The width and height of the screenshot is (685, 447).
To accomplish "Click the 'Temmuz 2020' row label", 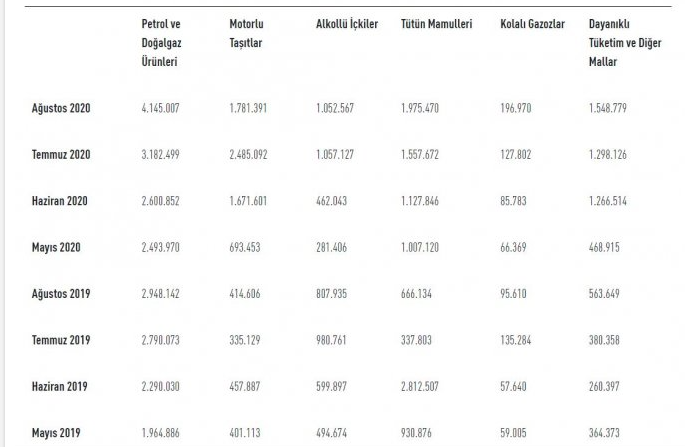I will (x=60, y=155).
